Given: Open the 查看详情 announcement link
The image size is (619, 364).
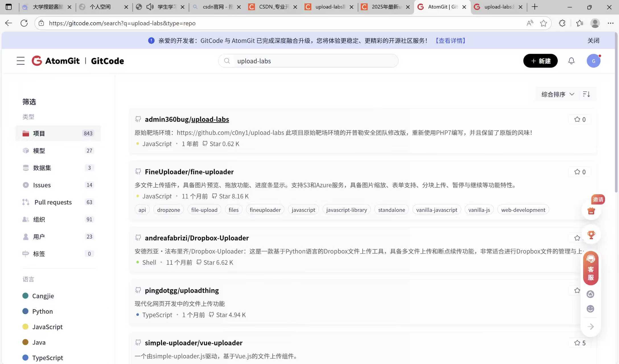Looking at the screenshot, I should point(450,41).
